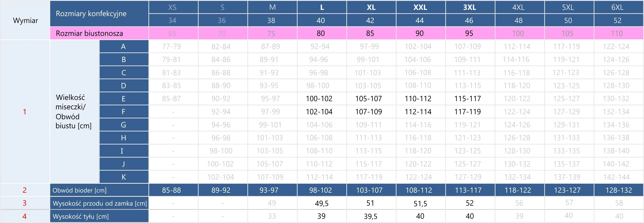
Task: Select the Wysokość przodu od zamka label
Action: pyautogui.click(x=99, y=203)
